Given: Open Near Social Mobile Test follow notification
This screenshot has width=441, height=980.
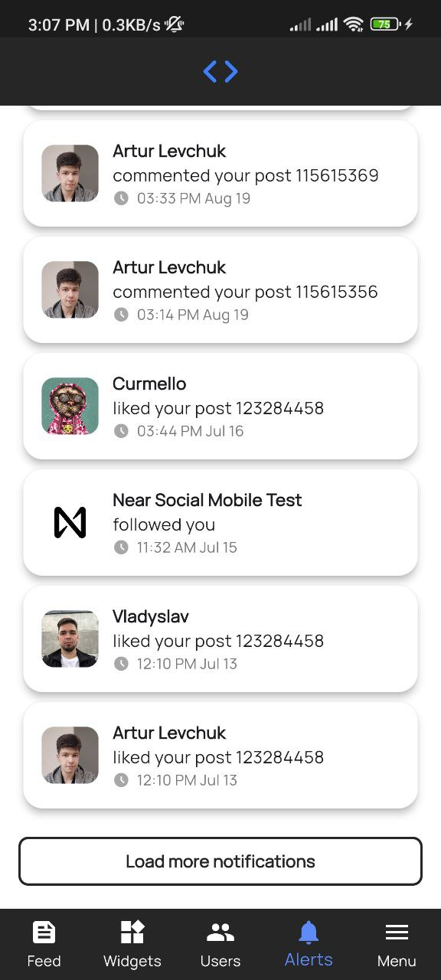Looking at the screenshot, I should [x=220, y=523].
